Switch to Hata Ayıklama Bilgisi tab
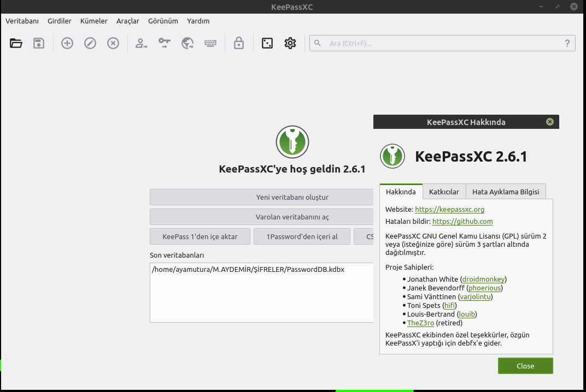Image resolution: width=586 pixels, height=392 pixels. point(506,192)
